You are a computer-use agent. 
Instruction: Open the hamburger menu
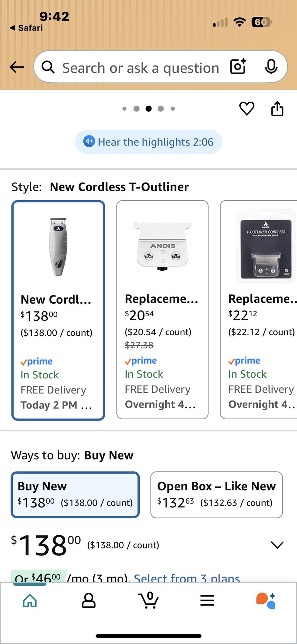coord(207,600)
